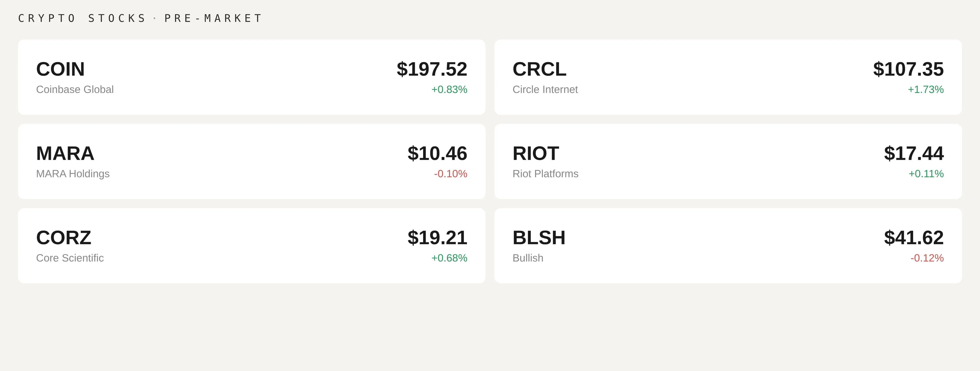980x371 pixels.
Task: Select the $17.44 RIOT price
Action: click(x=913, y=154)
